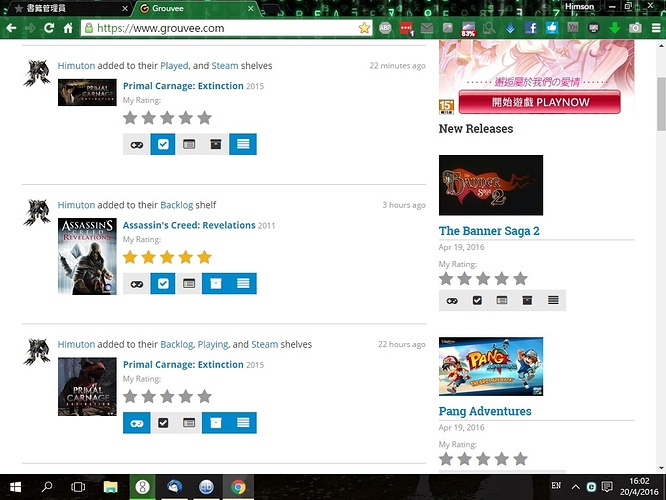This screenshot has width=666, height=500.
Task: Open The Banner Saga 2 cover image
Action: click(491, 185)
